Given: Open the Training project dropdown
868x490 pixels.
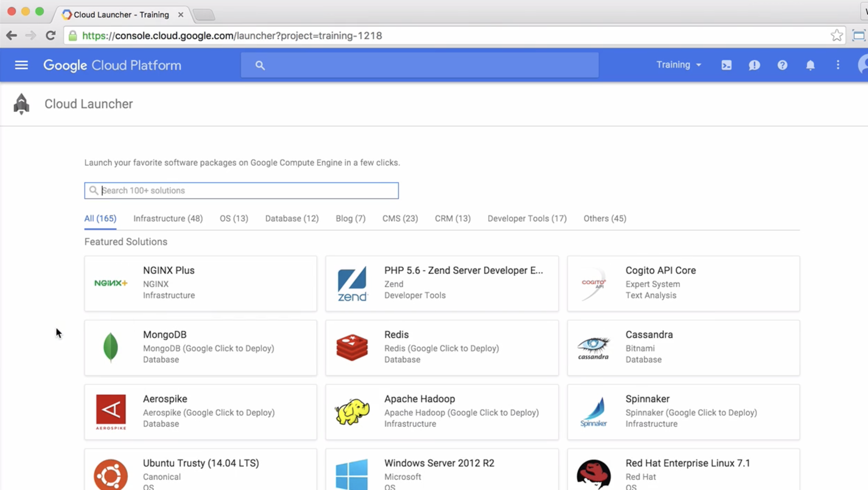Looking at the screenshot, I should 679,65.
